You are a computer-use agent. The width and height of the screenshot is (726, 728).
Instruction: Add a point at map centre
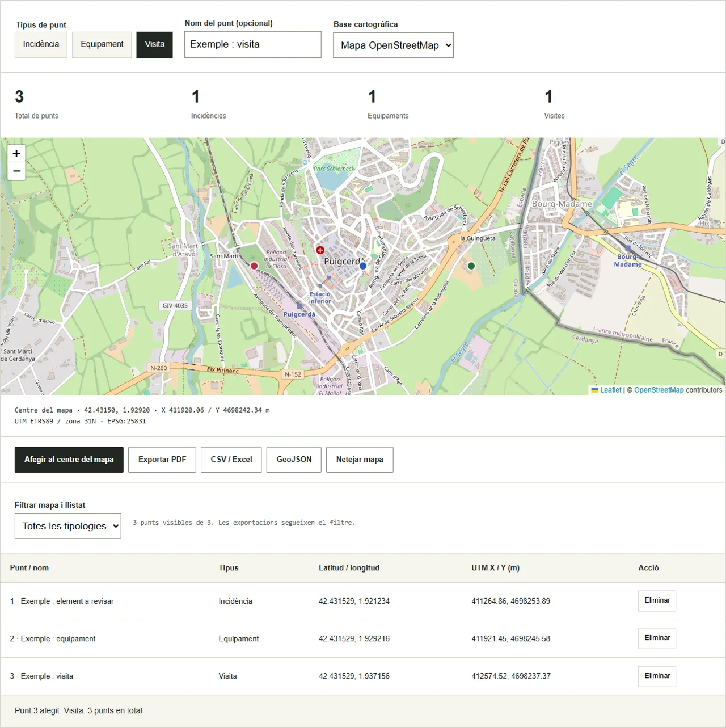(69, 460)
